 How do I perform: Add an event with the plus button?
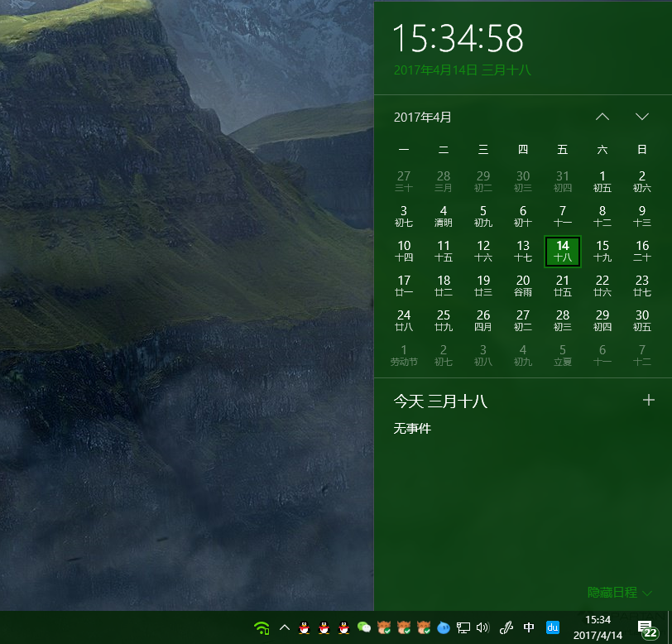tap(649, 400)
